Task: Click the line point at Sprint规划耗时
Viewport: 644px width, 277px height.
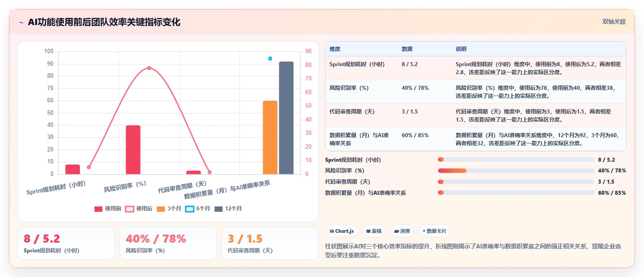Action: (89, 167)
